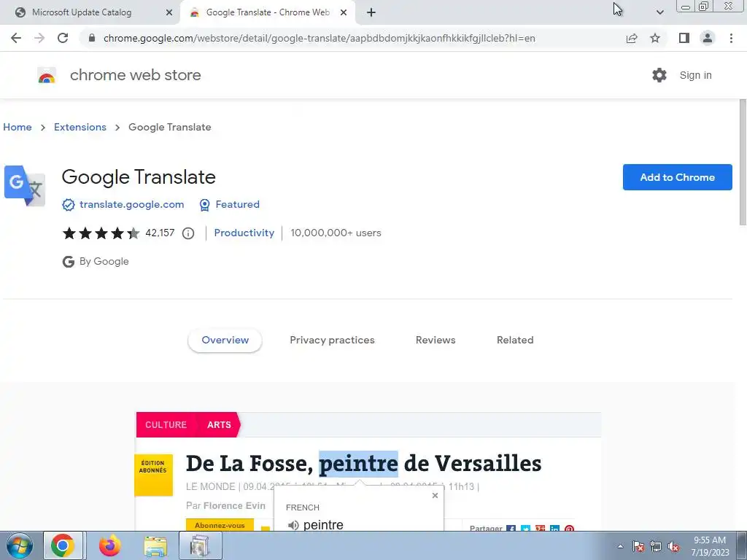Open the Reviews tab
The image size is (747, 560).
click(436, 340)
